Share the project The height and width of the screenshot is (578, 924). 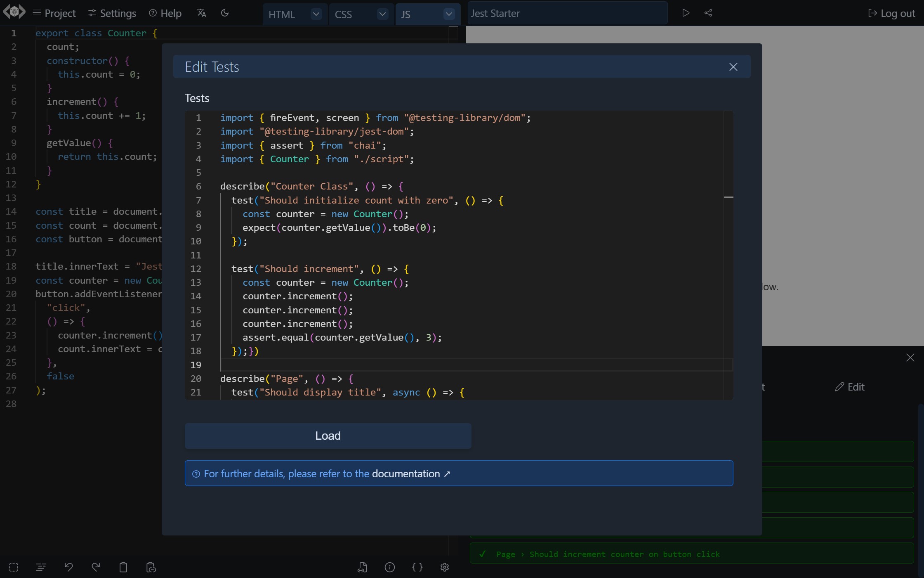pyautogui.click(x=708, y=13)
